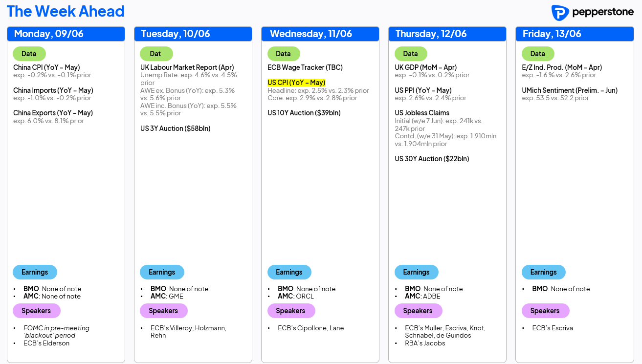The width and height of the screenshot is (642, 364).
Task: Select the UK Labour Market Report (Apr) item
Action: click(187, 67)
